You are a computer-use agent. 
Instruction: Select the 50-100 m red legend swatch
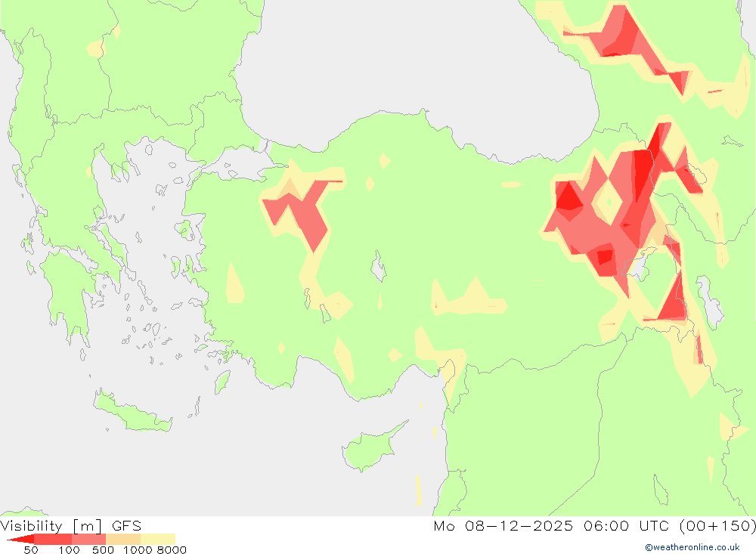(53, 539)
